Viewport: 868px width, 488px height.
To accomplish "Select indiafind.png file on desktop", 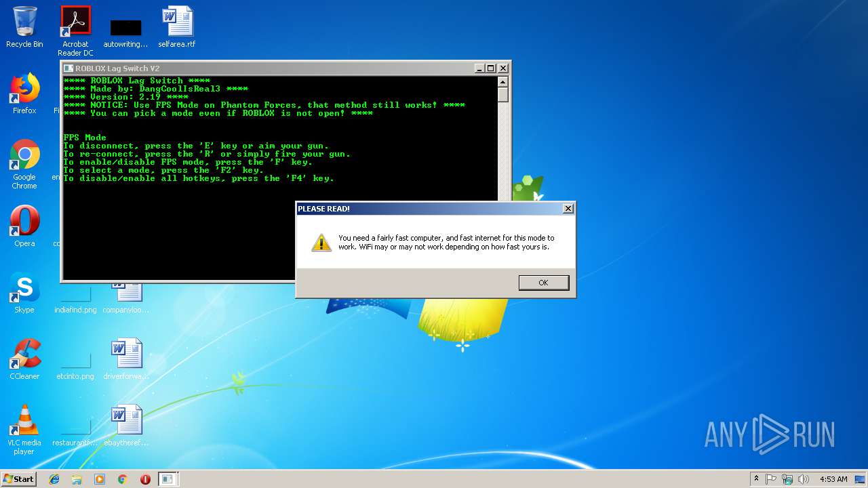I will pos(75,300).
